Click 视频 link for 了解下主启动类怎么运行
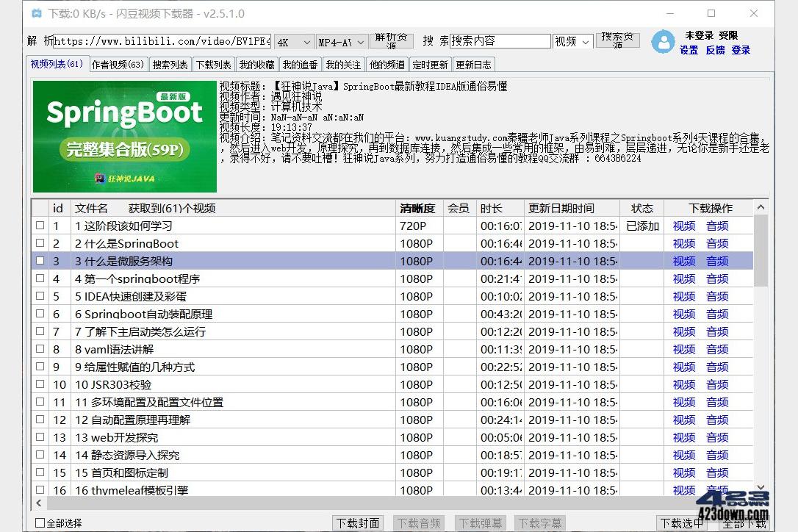The image size is (798, 532). click(x=684, y=331)
